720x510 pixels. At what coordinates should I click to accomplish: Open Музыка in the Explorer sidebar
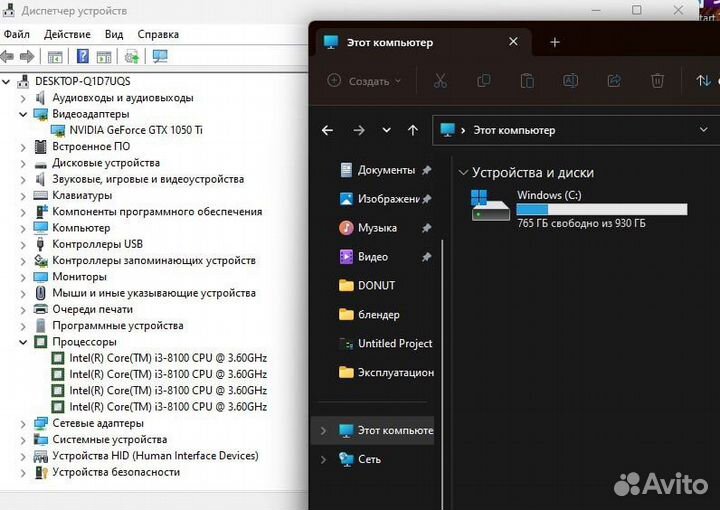tap(377, 228)
